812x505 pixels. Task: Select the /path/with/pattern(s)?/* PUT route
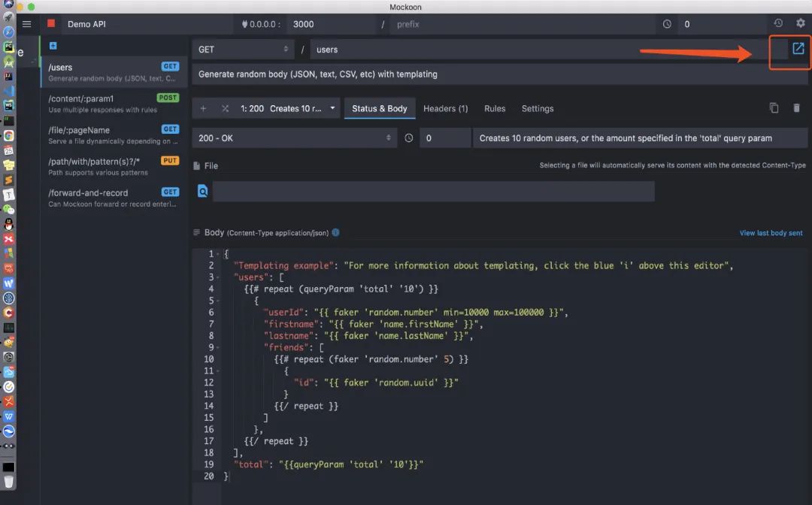114,167
